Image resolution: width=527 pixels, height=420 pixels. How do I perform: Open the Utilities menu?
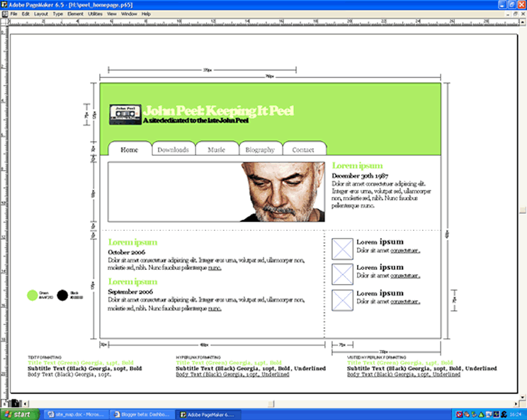[95, 13]
